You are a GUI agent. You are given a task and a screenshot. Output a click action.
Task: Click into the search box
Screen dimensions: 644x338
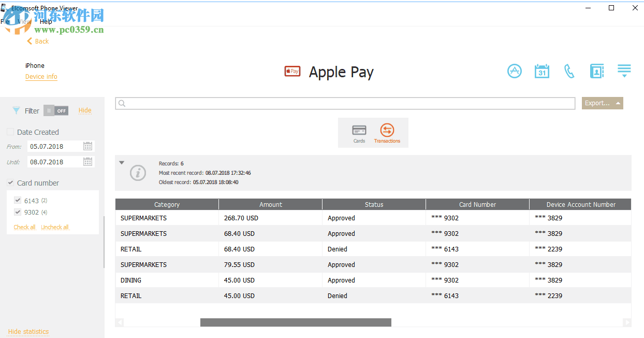click(345, 103)
